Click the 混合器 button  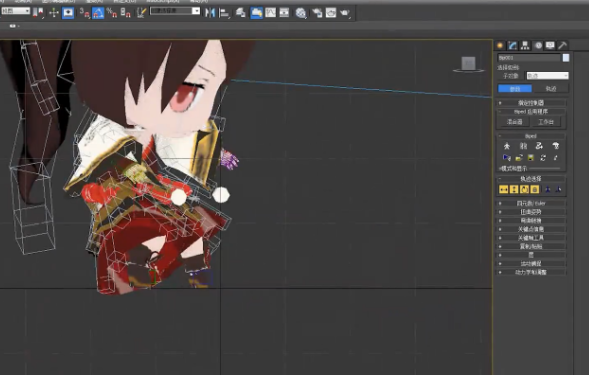pos(514,122)
